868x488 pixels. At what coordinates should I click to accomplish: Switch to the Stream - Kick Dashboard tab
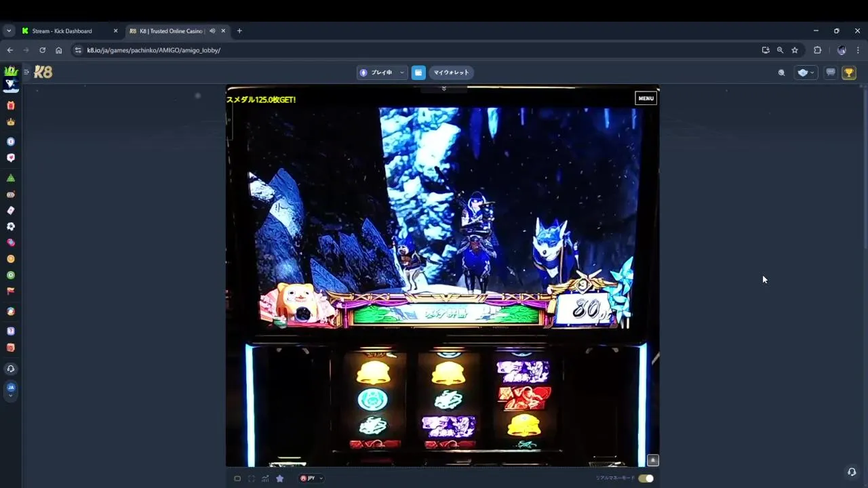(x=68, y=31)
